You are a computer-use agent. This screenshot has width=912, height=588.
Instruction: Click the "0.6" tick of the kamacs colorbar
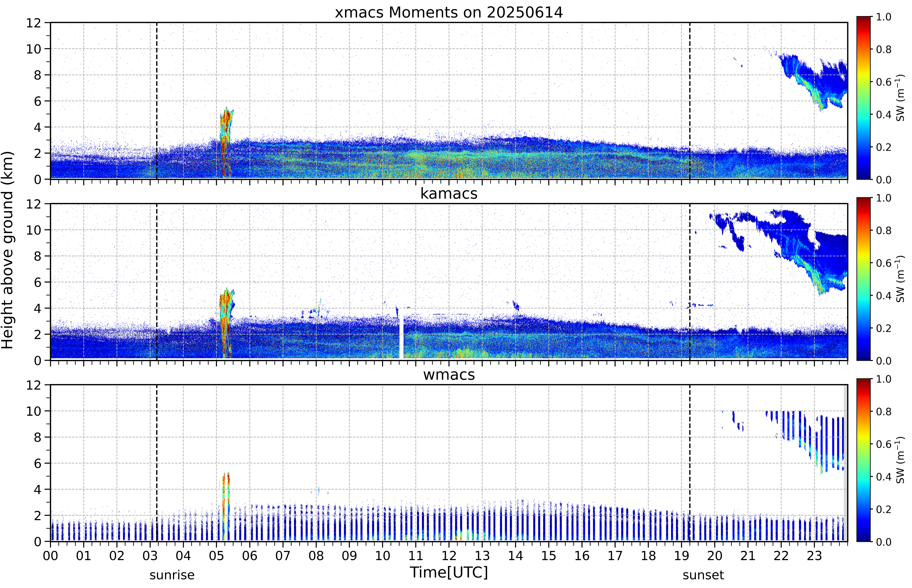point(884,263)
